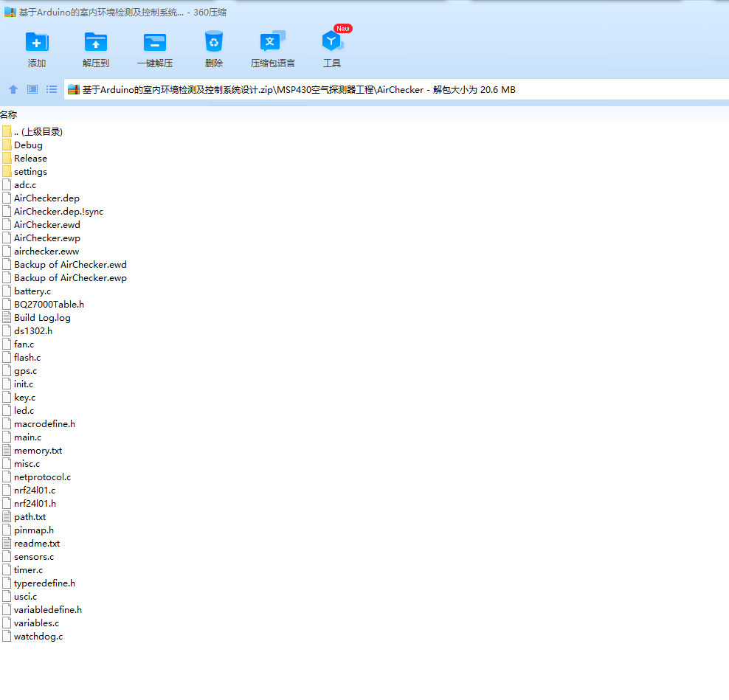
Task: Select the netprotocol.c file
Action: click(37, 477)
